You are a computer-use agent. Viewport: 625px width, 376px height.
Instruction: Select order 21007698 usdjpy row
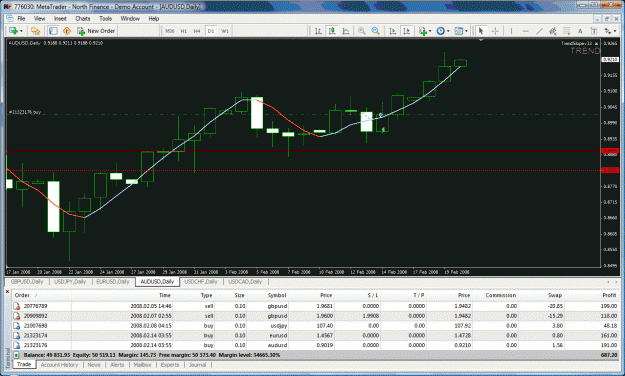[x=315, y=326]
